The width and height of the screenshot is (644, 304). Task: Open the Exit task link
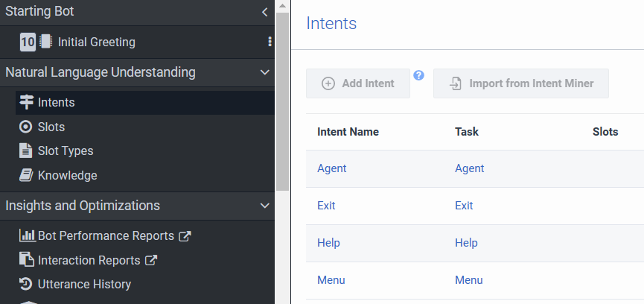[464, 206]
